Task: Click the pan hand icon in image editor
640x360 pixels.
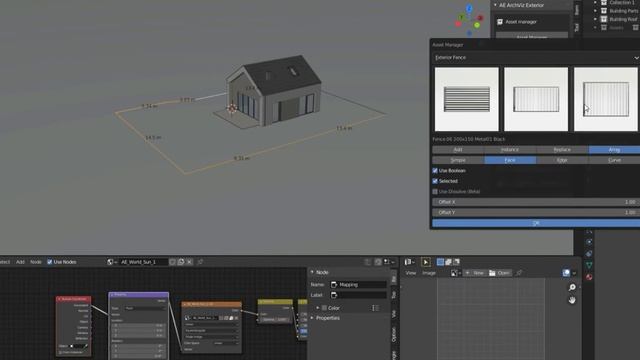Action: coord(572,300)
